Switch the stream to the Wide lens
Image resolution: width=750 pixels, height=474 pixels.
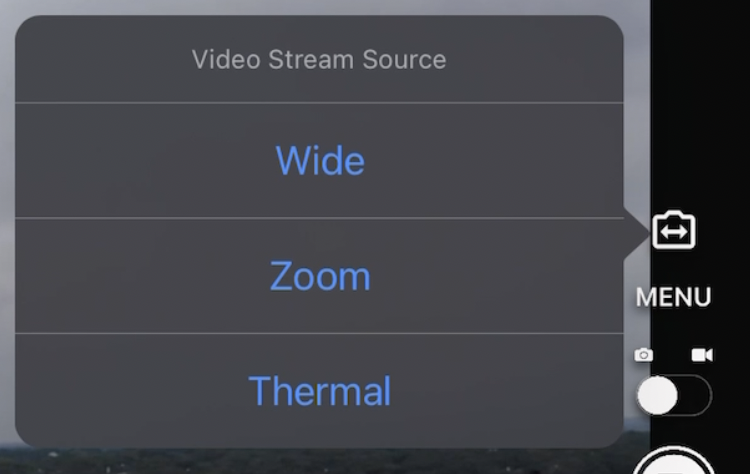click(320, 161)
